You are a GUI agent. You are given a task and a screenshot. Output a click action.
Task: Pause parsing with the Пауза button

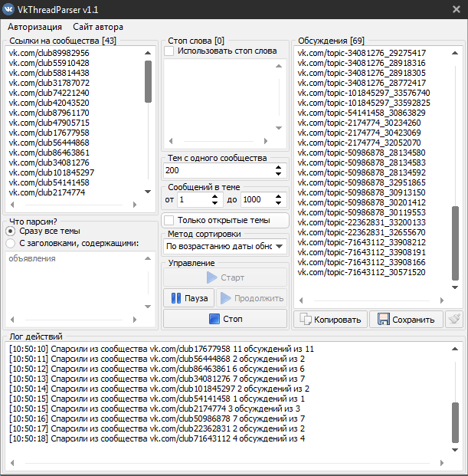pos(189,298)
